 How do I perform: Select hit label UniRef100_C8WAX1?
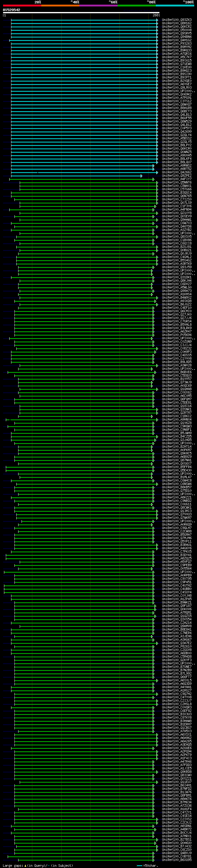click(177, 186)
